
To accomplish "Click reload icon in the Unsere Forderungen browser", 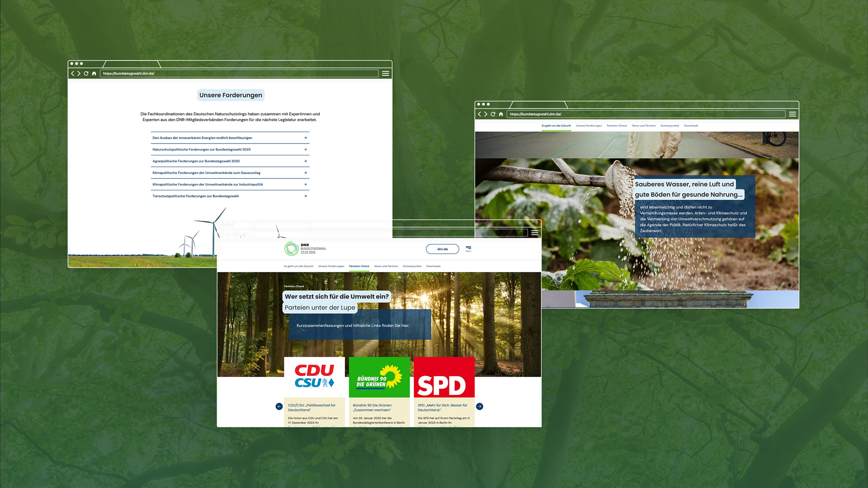I will pyautogui.click(x=86, y=74).
